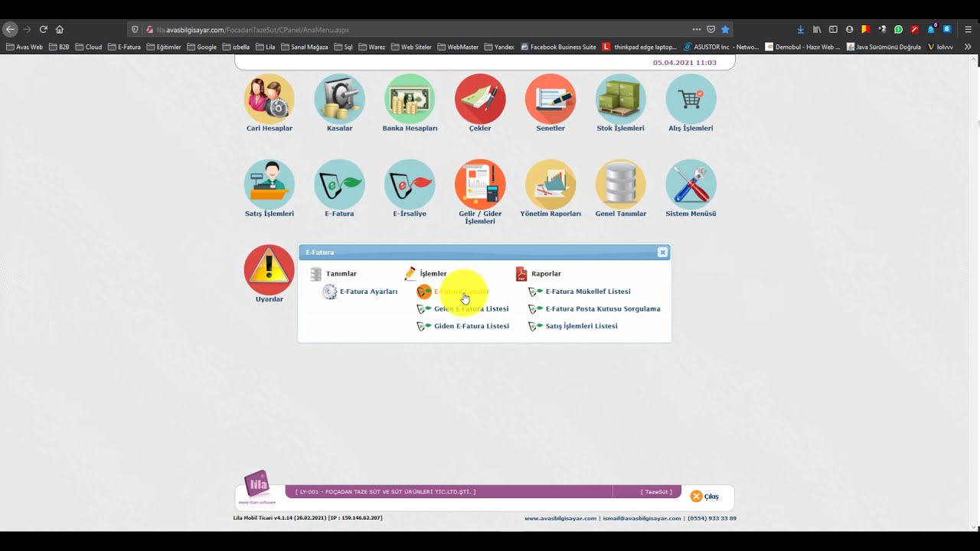Open the E-İrsaliye icon
Image resolution: width=980 pixels, height=551 pixels.
pyautogui.click(x=410, y=184)
